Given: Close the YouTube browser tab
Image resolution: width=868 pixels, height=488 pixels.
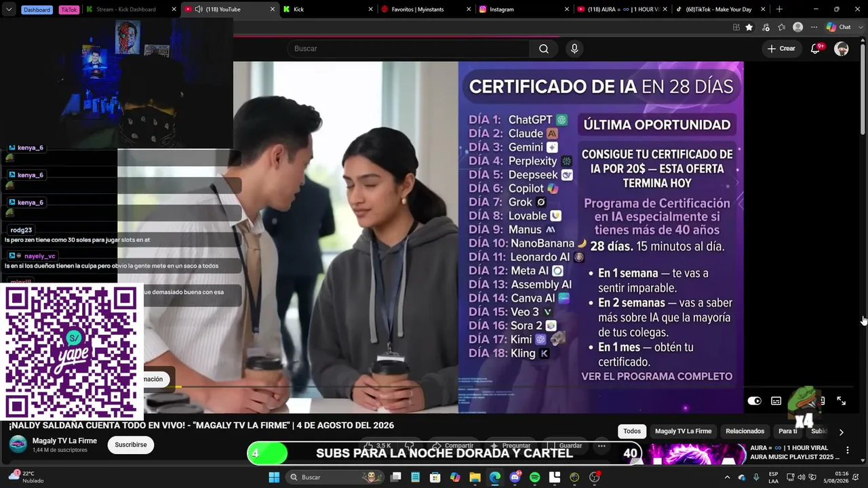Looking at the screenshot, I should (273, 9).
